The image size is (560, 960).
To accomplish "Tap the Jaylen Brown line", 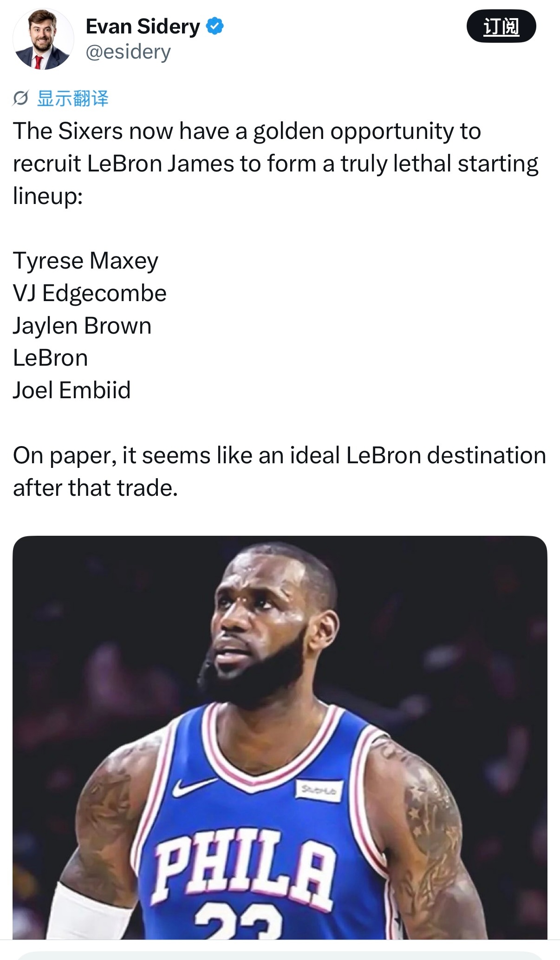I will click(82, 326).
